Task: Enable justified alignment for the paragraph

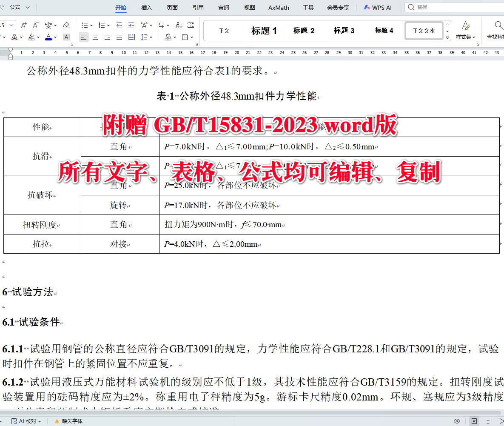Action: tap(119, 37)
